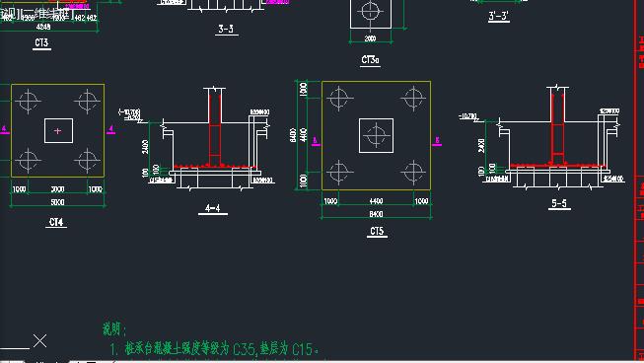Image resolution: width=644 pixels, height=363 pixels.
Task: Select the (-10.700) elevation mark in section 4-4
Action: [129, 111]
